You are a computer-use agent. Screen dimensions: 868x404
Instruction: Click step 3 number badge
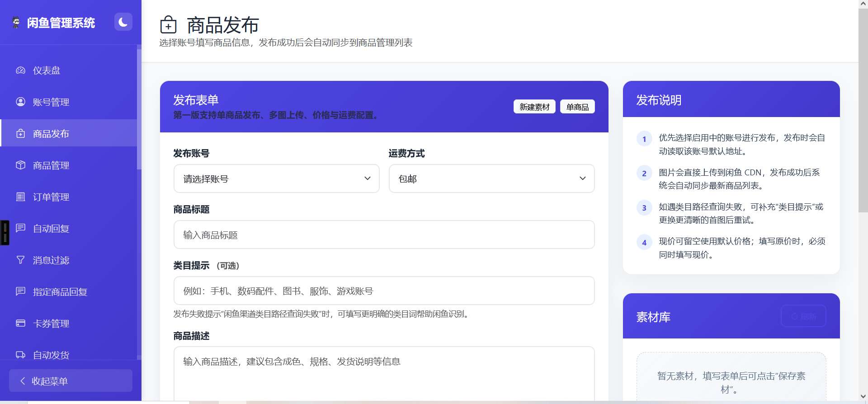[x=644, y=208]
